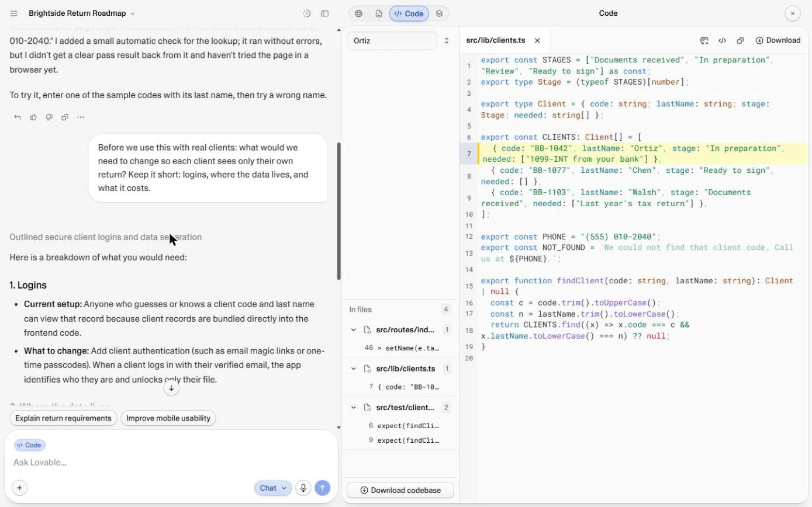Open the layers stack icon

pos(439,13)
